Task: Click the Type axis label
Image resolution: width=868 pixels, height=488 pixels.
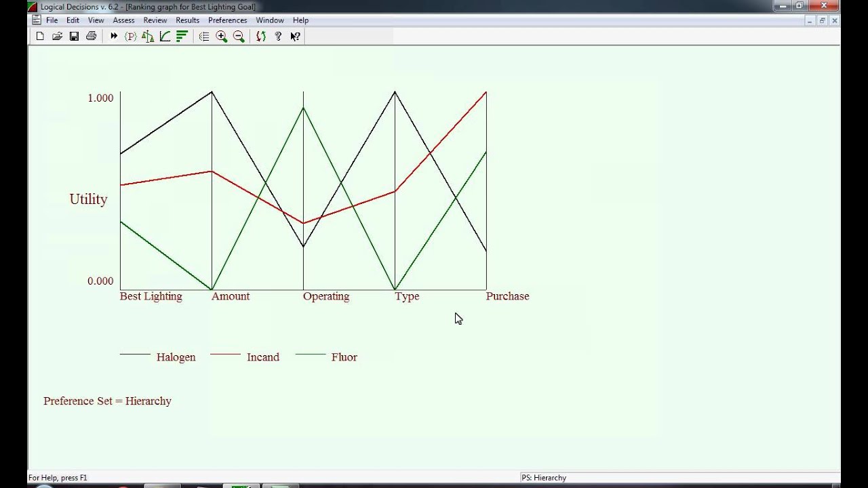Action: [408, 296]
